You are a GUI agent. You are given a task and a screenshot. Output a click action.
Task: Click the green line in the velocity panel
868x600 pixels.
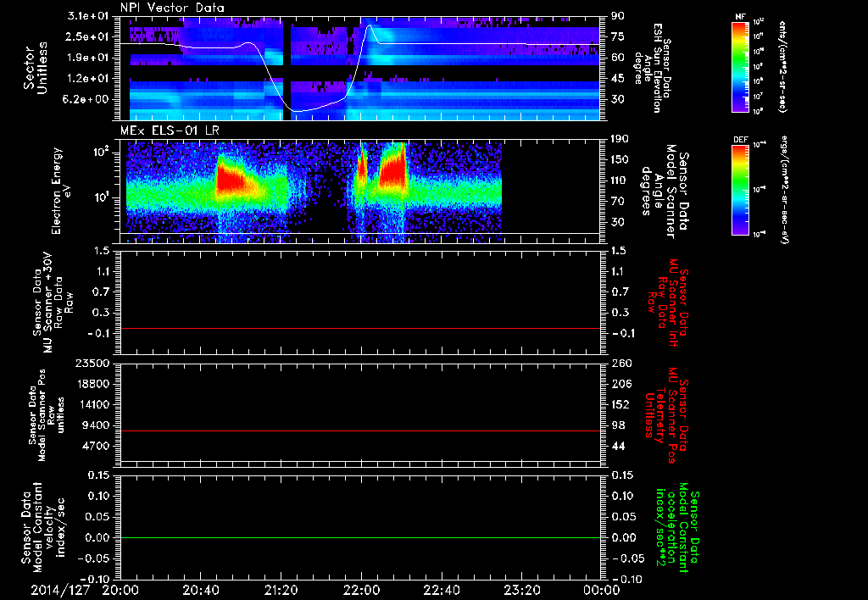(360, 538)
